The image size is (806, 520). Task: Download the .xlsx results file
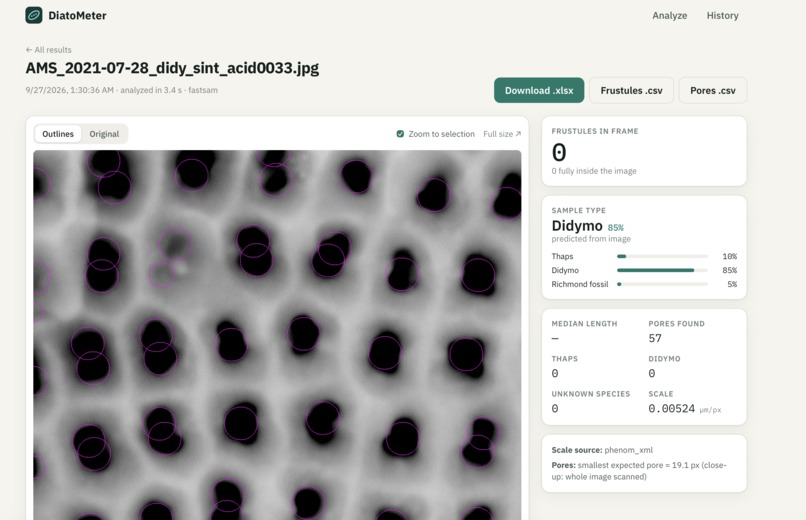pos(539,90)
